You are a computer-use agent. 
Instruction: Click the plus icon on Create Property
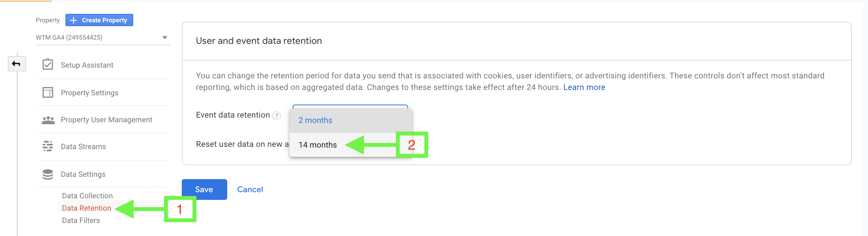[74, 20]
